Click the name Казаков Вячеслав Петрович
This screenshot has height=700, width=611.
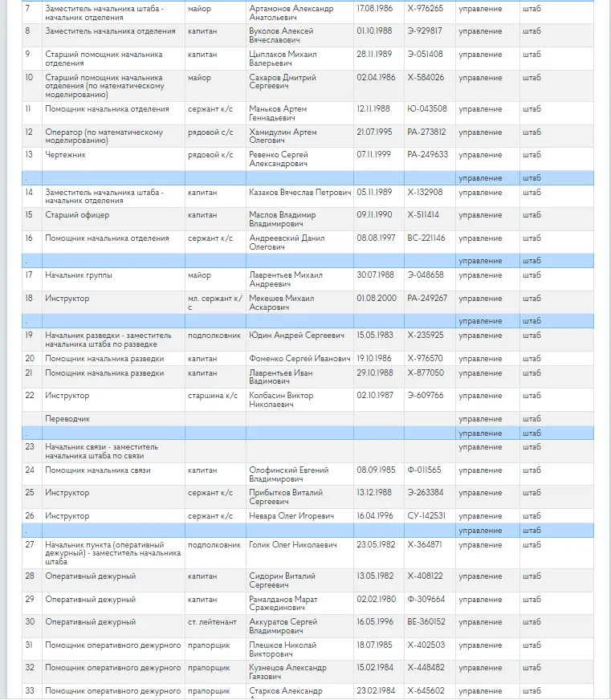(299, 193)
